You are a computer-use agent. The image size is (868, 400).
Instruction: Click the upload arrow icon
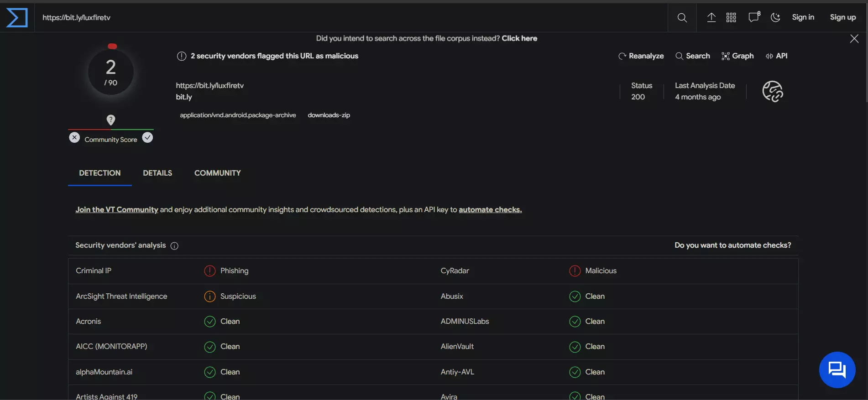[711, 17]
